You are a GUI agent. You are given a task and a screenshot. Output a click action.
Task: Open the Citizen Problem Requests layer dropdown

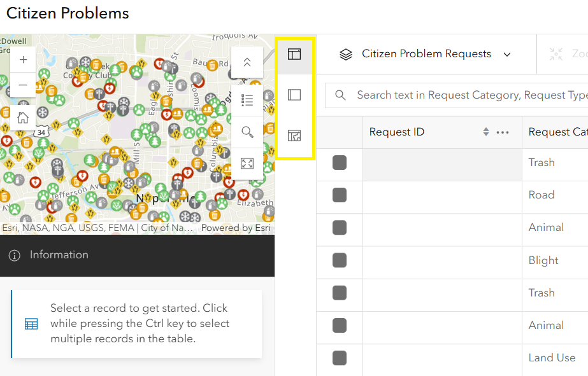tap(426, 54)
